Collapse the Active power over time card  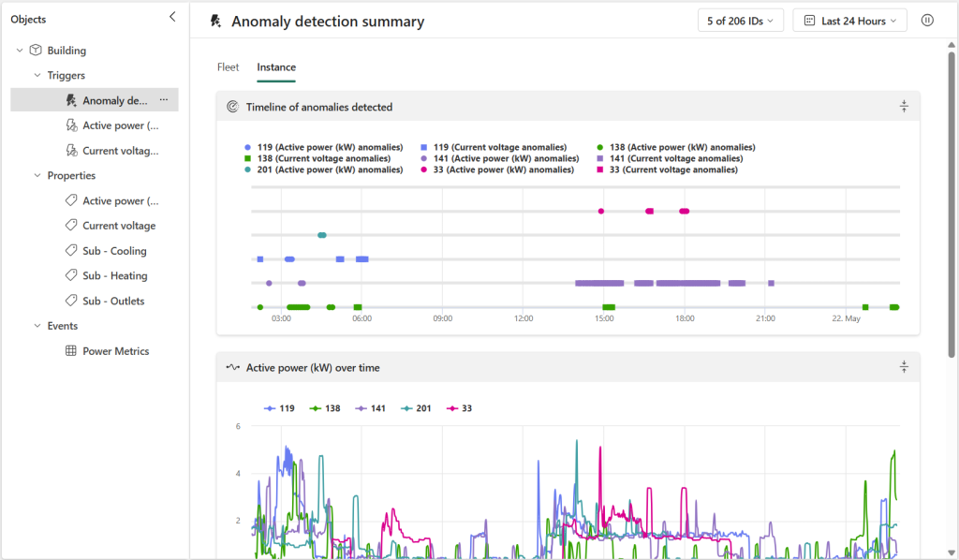[904, 367]
